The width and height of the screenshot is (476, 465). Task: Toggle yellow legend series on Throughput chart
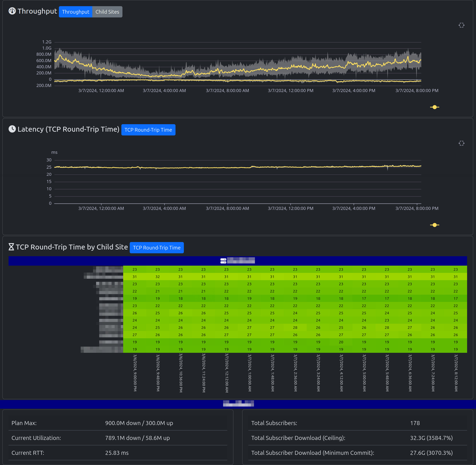click(434, 107)
